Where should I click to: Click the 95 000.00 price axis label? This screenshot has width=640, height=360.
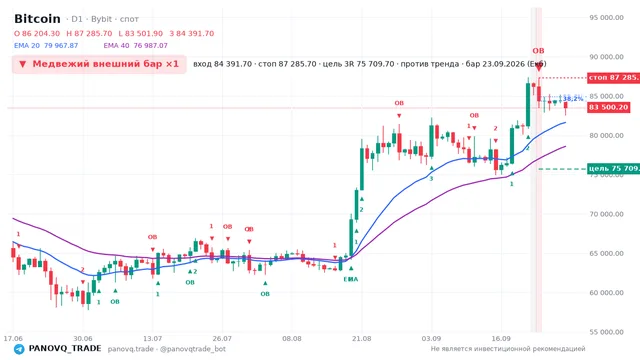tap(607, 18)
